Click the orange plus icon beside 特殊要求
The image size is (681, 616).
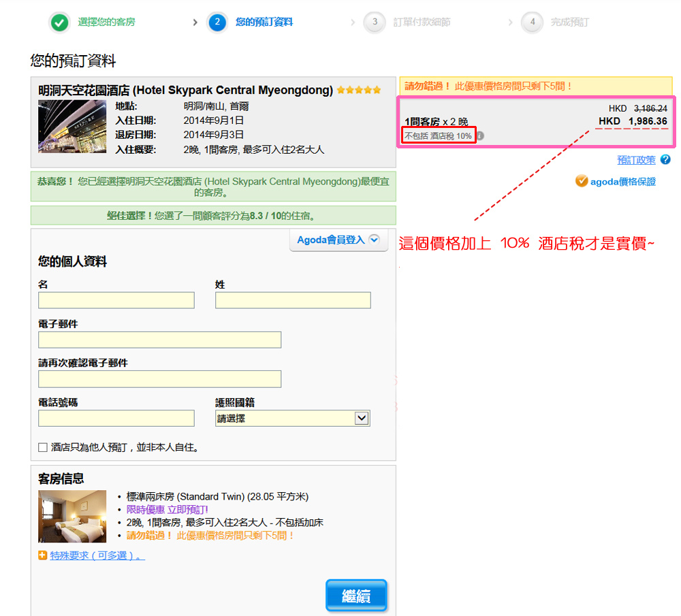pyautogui.click(x=42, y=555)
